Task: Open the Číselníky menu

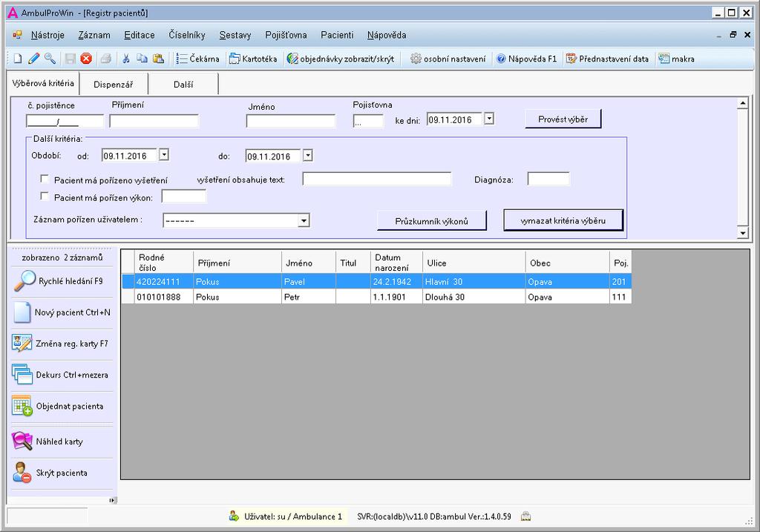Action: (x=186, y=35)
